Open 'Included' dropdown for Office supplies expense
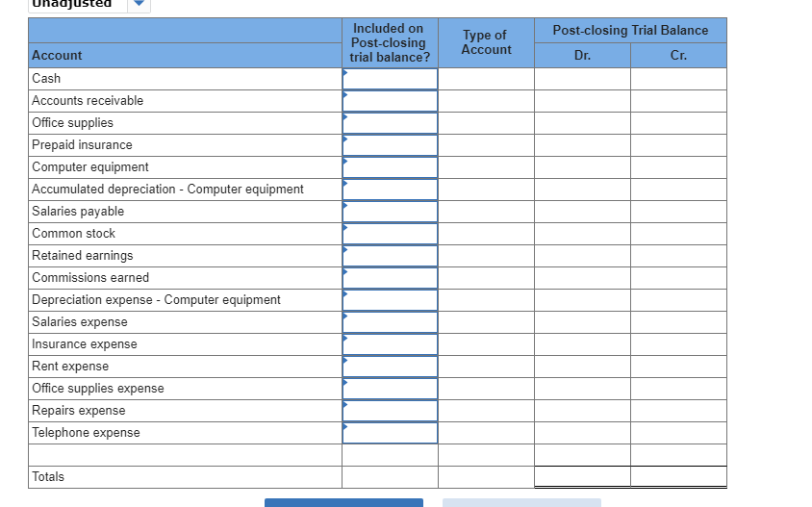This screenshot has height=507, width=812. pyautogui.click(x=390, y=389)
